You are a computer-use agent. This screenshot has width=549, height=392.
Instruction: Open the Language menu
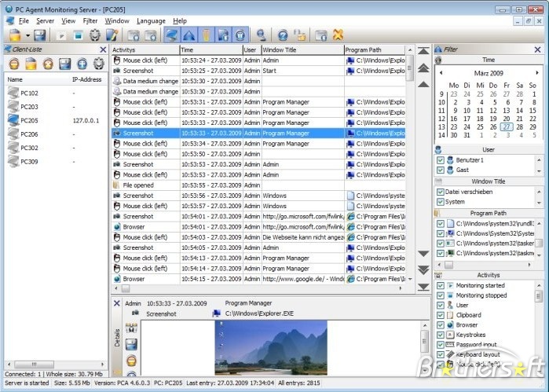(x=151, y=20)
